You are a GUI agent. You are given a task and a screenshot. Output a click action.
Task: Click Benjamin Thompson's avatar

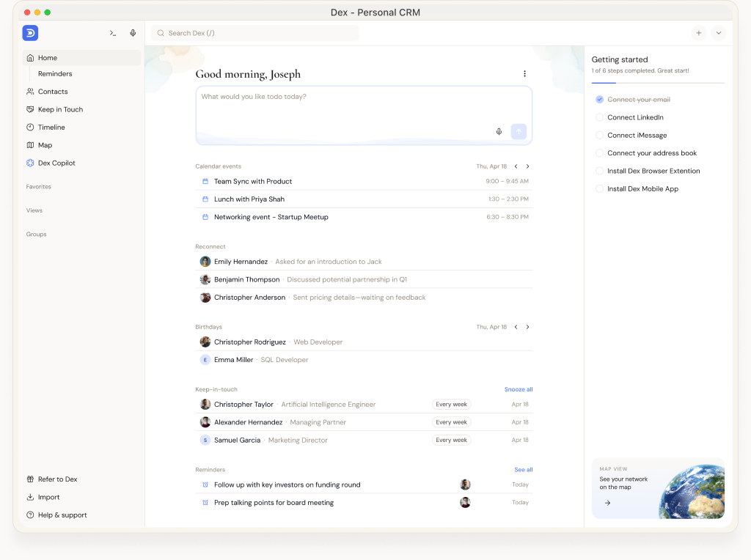click(205, 279)
